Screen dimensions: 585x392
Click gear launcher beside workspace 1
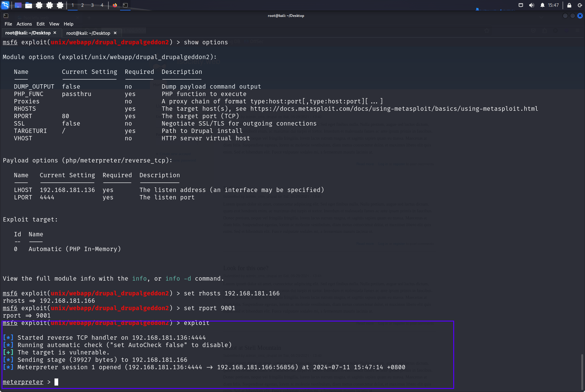60,5
